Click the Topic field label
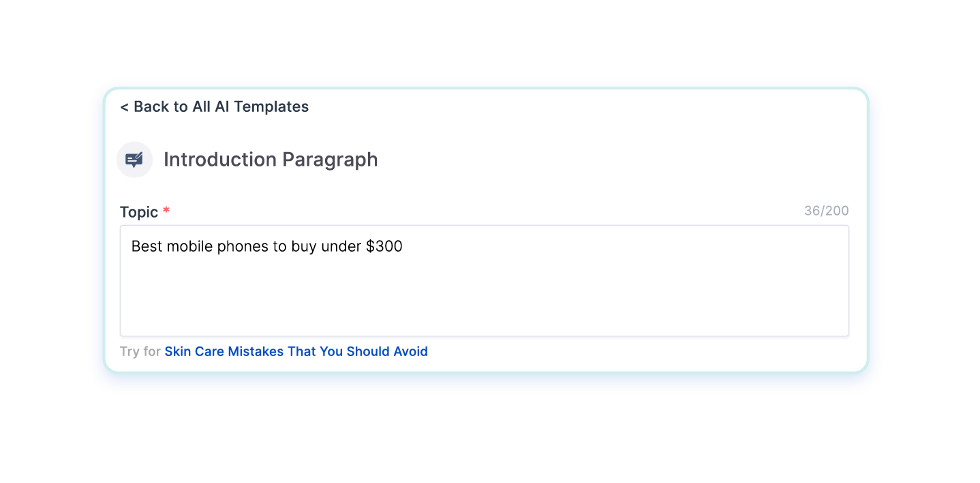 tap(139, 212)
